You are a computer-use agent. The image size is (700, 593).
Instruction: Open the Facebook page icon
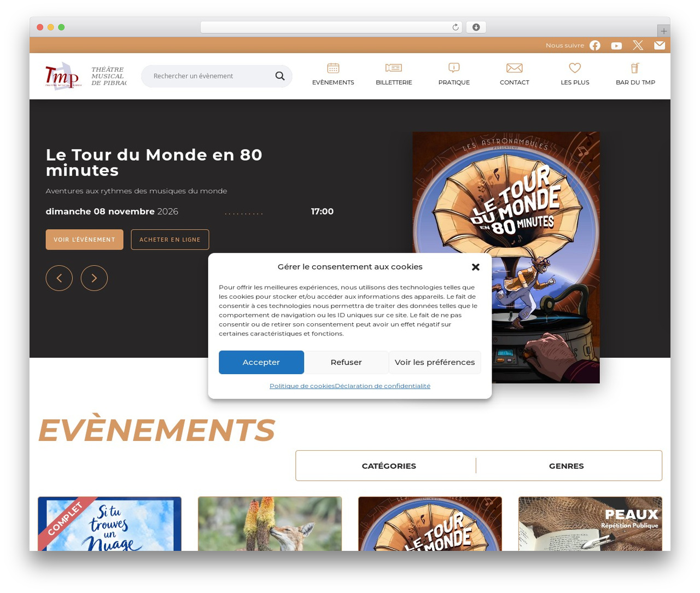coord(595,45)
